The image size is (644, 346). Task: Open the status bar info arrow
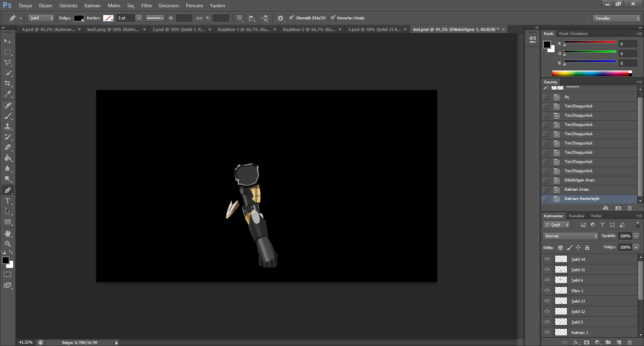coord(117,343)
